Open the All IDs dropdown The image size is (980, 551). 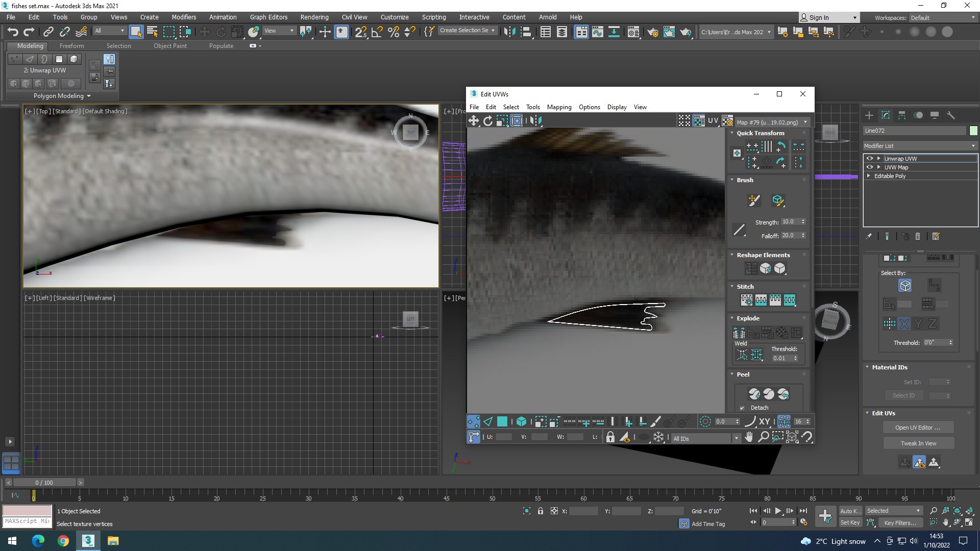(706, 438)
